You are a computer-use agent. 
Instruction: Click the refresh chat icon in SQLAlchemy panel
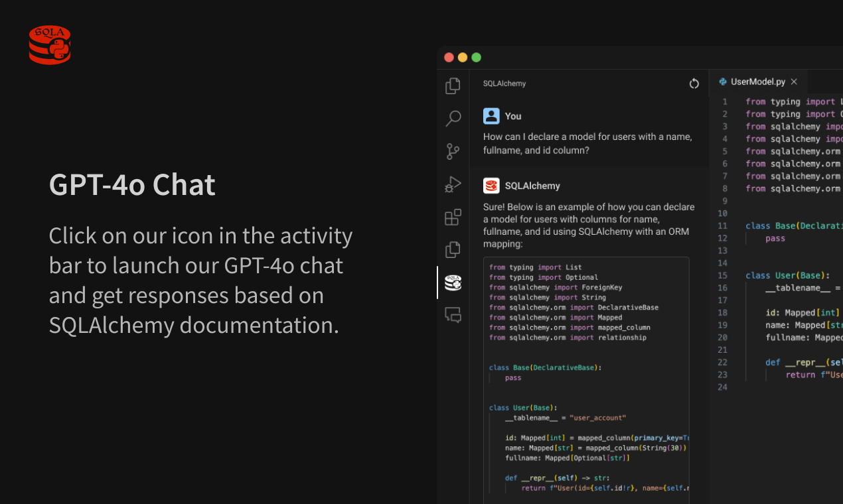pyautogui.click(x=694, y=84)
